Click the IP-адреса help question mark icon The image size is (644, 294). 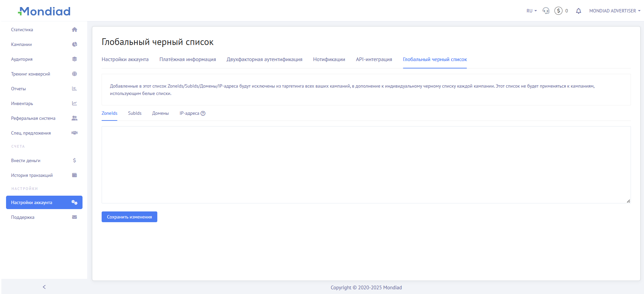[203, 113]
